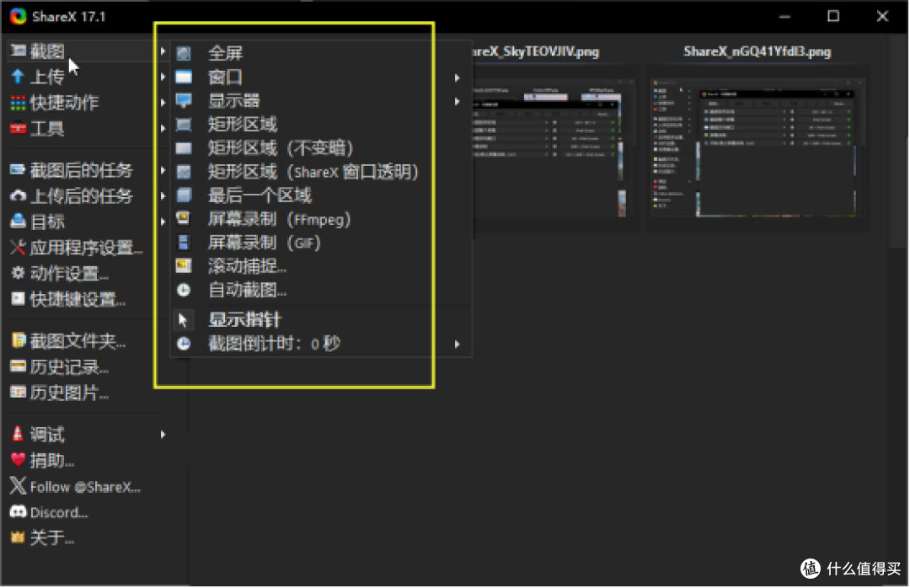Click the 窗口 window capture icon
This screenshot has height=588, width=910.
click(184, 77)
